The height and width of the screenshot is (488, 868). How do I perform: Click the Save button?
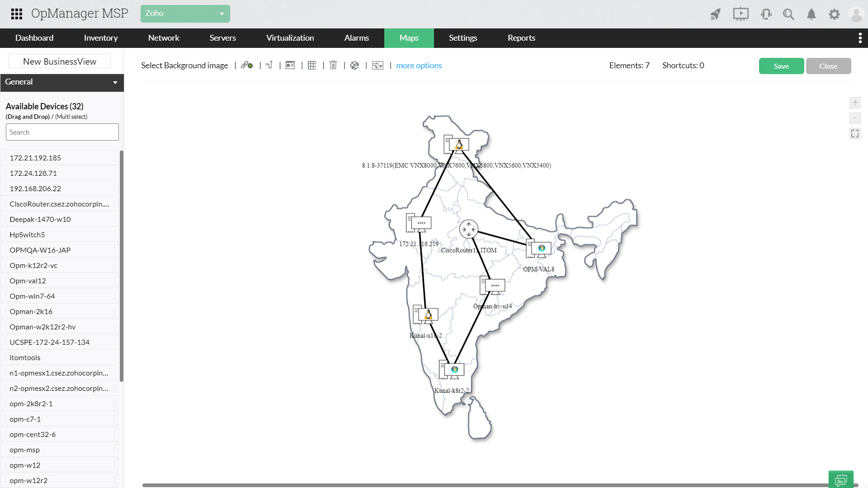pyautogui.click(x=781, y=66)
